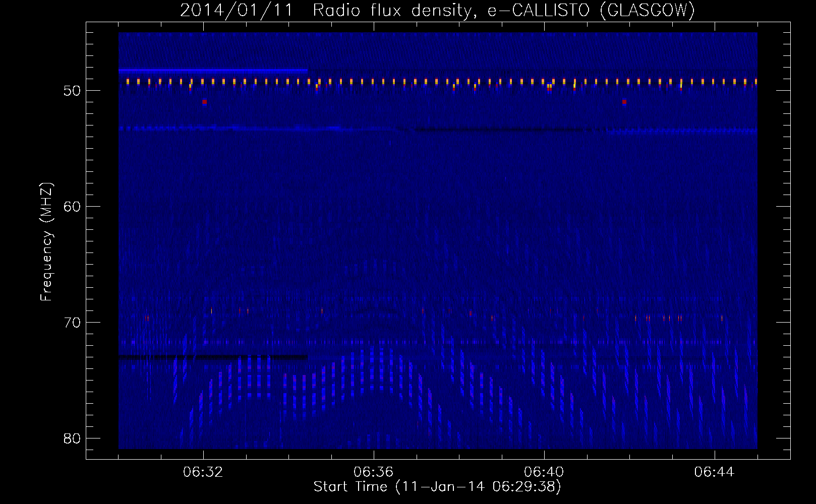
Task: Click the last orange pulse marker at 49 MHz
Action: pyautogui.click(x=755, y=81)
